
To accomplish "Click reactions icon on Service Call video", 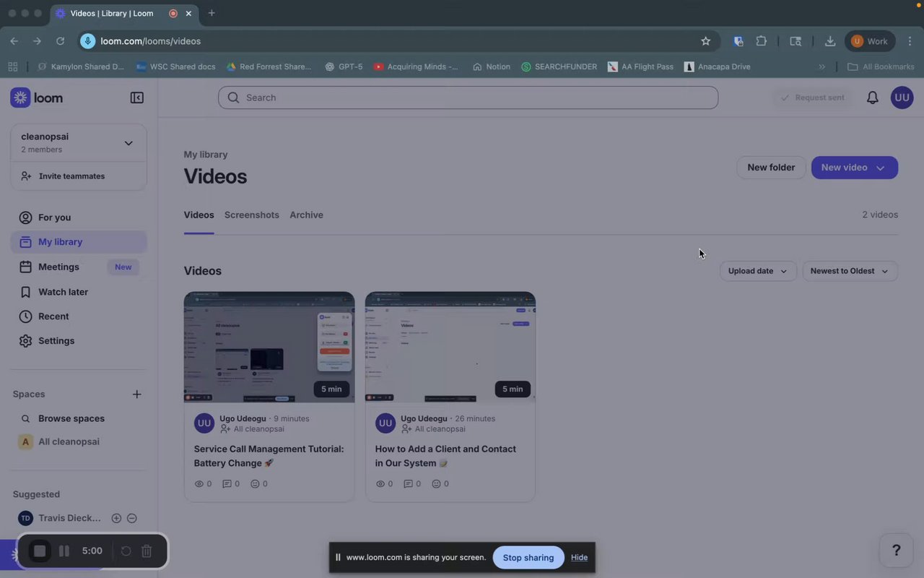I will coord(255,484).
